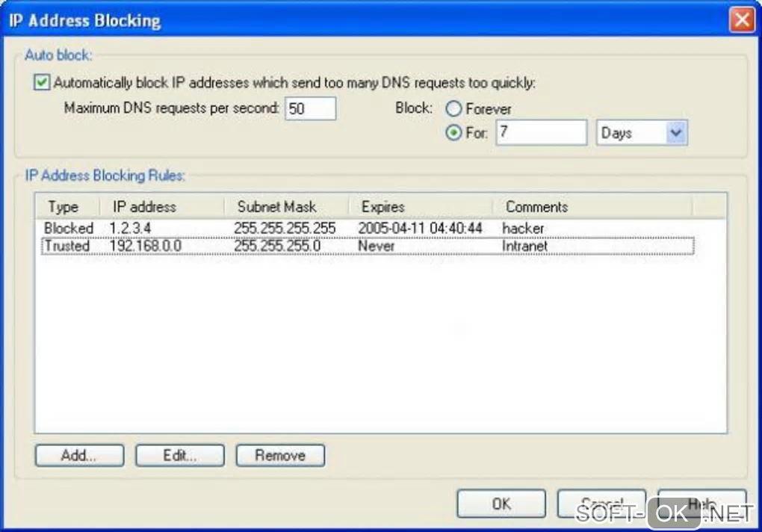Click the Remove button

pyautogui.click(x=280, y=456)
